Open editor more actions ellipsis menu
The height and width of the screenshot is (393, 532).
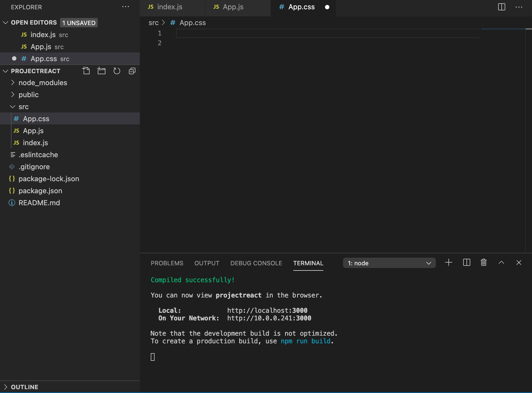point(519,7)
